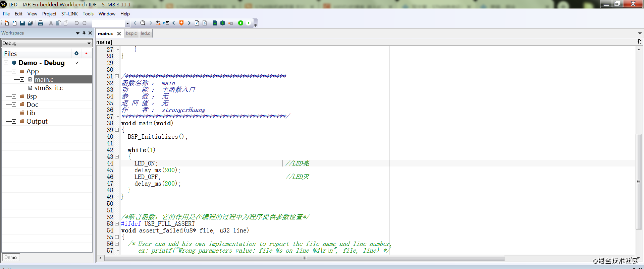Viewport: 644px width, 269px height.
Task: Compile the current file
Action: click(215, 23)
